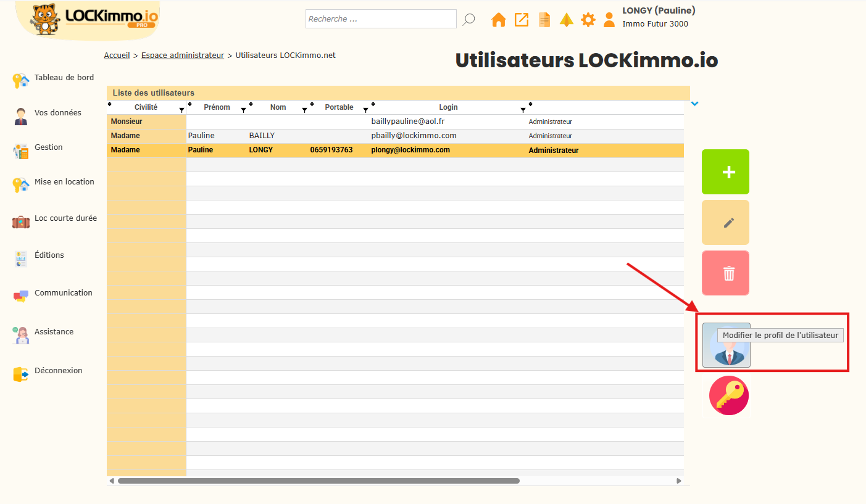Viewport: 866px width, 504px height.
Task: Click the user profile avatar button
Action: tap(726, 345)
